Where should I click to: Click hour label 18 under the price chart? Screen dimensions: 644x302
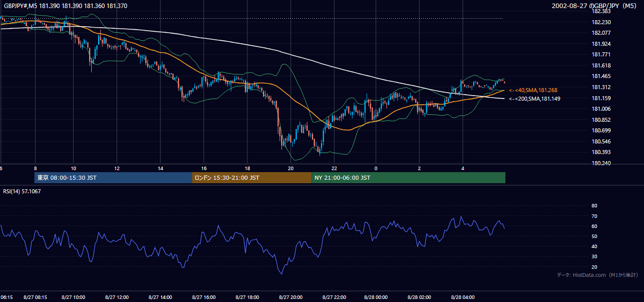tap(247, 168)
